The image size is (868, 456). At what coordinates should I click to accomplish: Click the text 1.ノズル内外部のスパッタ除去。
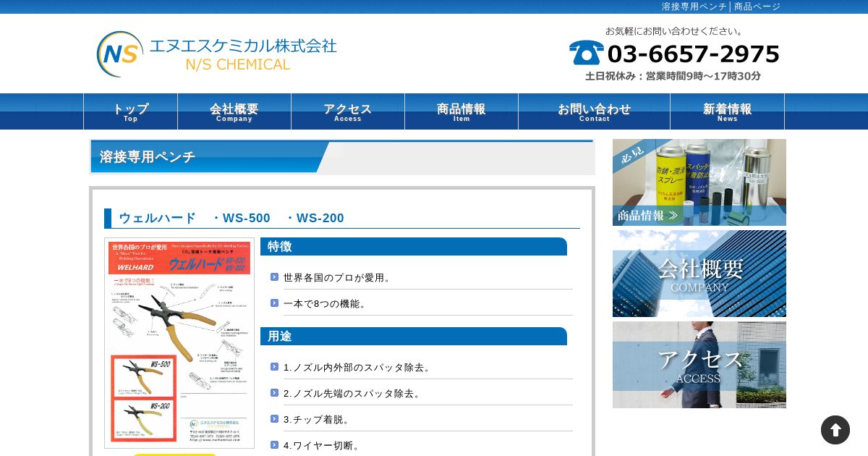click(x=359, y=367)
